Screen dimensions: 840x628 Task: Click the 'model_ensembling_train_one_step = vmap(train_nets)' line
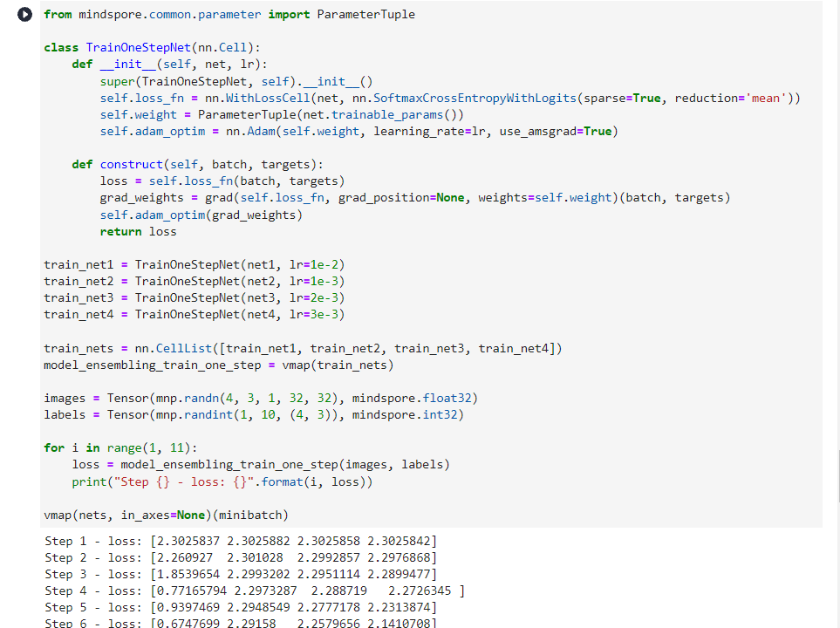coord(219,365)
